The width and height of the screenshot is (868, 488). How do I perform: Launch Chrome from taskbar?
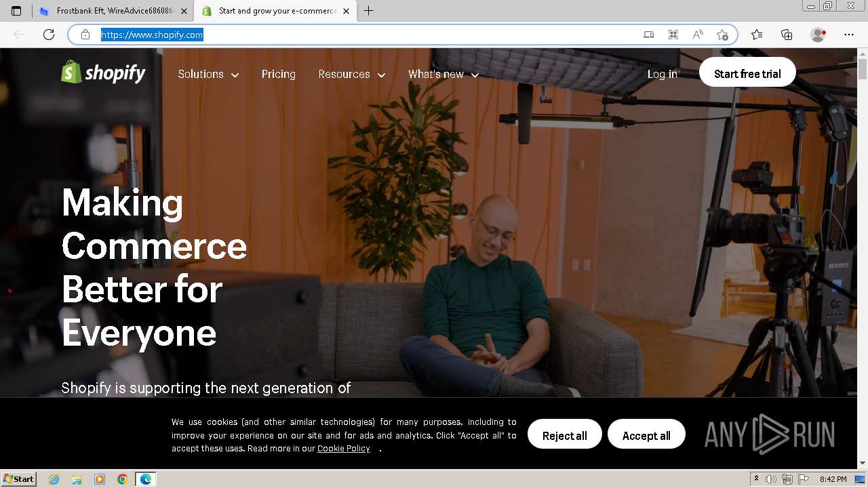pos(123,479)
